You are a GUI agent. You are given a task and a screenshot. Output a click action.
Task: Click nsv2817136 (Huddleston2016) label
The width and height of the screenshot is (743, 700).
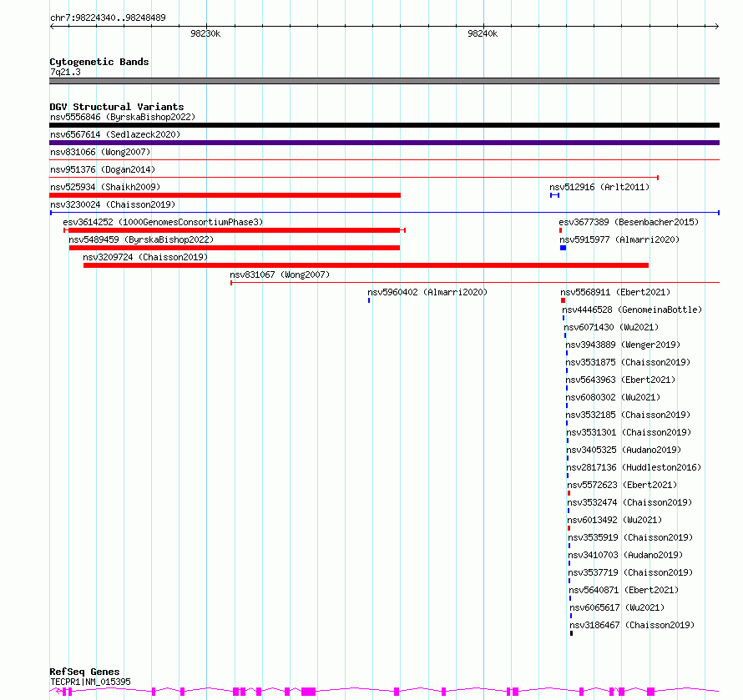pyautogui.click(x=634, y=467)
